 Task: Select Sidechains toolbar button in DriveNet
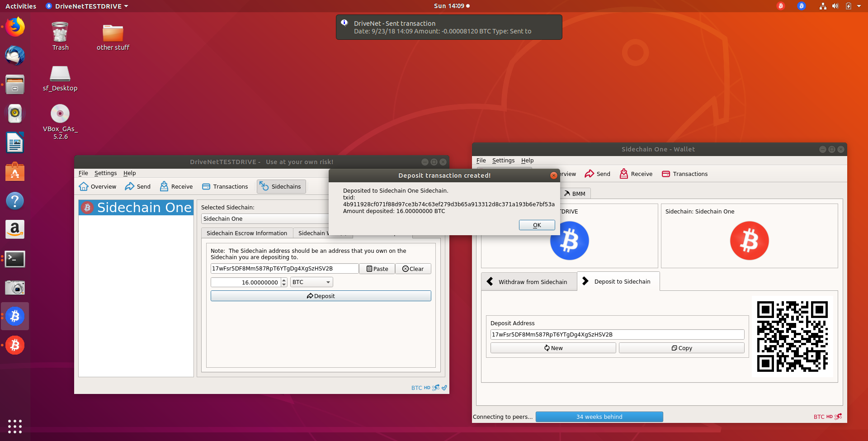281,186
